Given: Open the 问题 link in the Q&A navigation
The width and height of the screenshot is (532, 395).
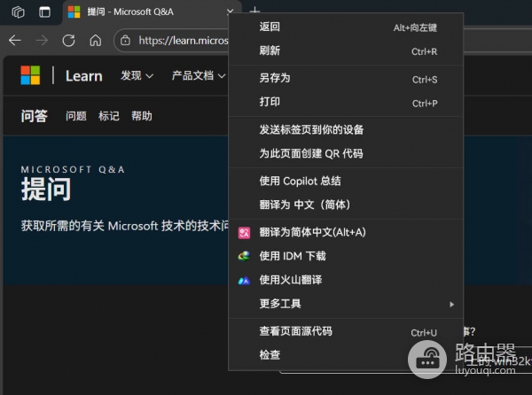Looking at the screenshot, I should tap(76, 116).
